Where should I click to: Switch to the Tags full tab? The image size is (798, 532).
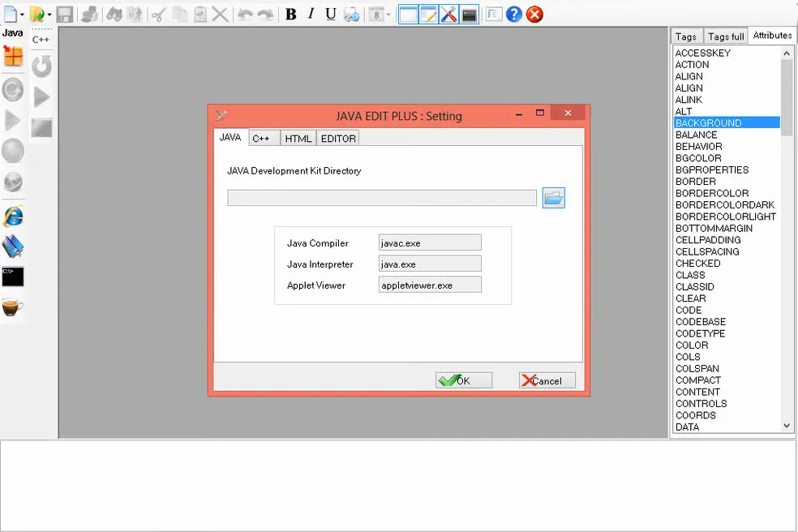click(x=724, y=36)
